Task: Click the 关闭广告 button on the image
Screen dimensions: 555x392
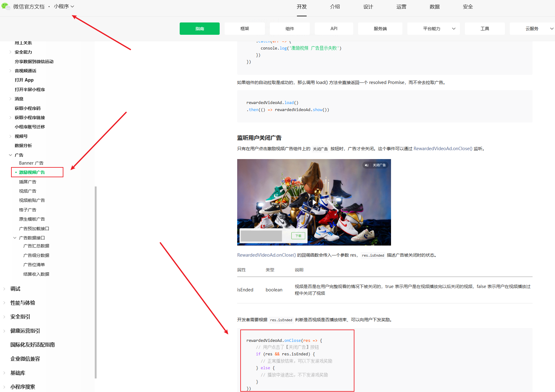Action: [x=379, y=165]
